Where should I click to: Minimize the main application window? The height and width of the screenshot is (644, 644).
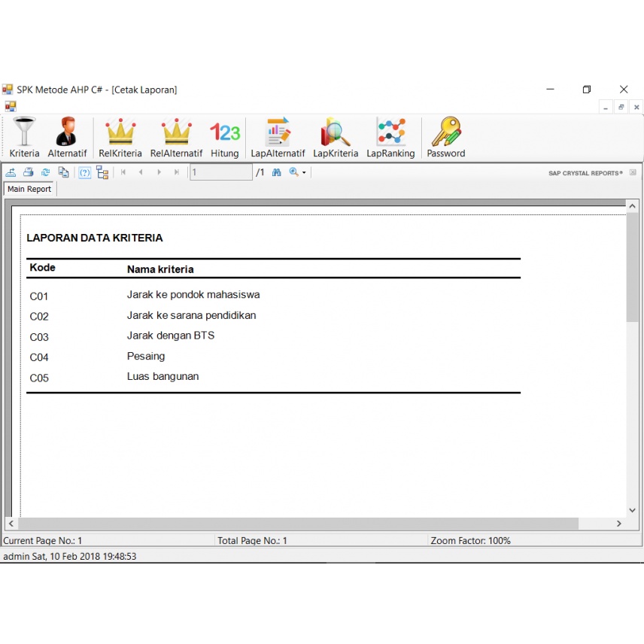pos(551,90)
